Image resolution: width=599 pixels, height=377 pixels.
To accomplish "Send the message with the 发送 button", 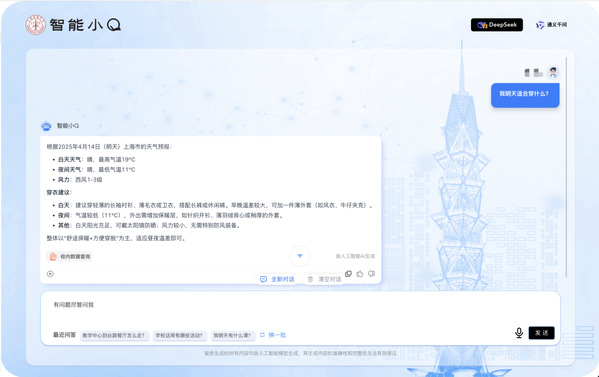I will click(x=541, y=333).
